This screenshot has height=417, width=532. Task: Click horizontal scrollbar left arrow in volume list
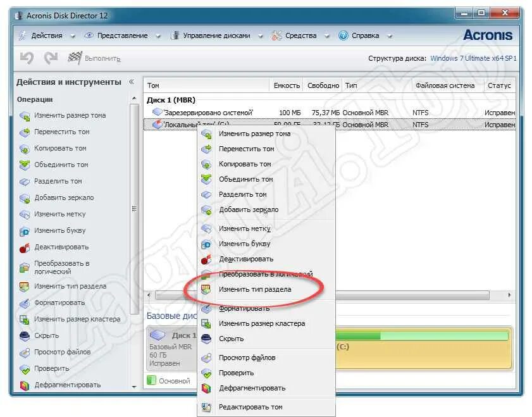pyautogui.click(x=149, y=296)
